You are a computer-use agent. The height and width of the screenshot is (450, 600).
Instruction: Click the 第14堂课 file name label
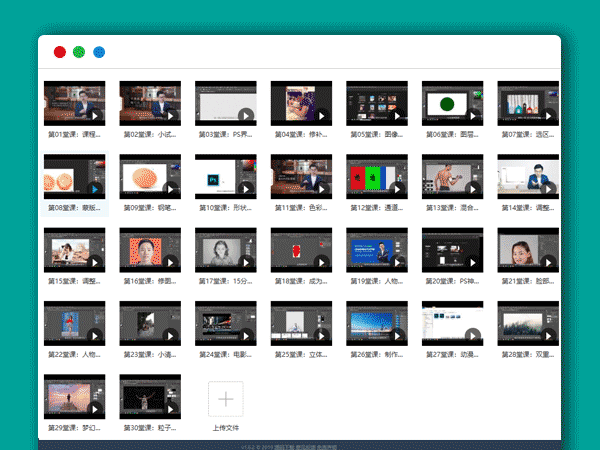528,208
